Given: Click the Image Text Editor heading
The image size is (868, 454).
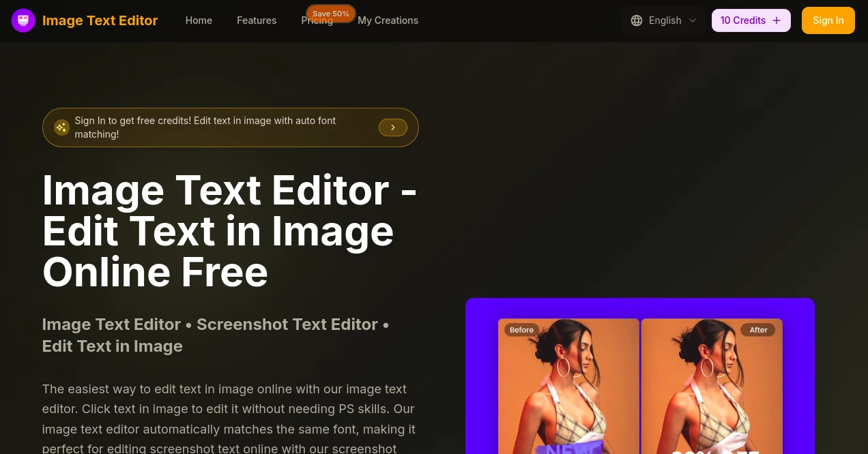Looking at the screenshot, I should click(x=229, y=230).
